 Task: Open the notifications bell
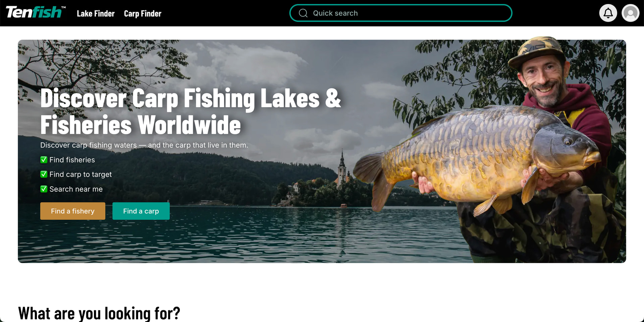(608, 13)
